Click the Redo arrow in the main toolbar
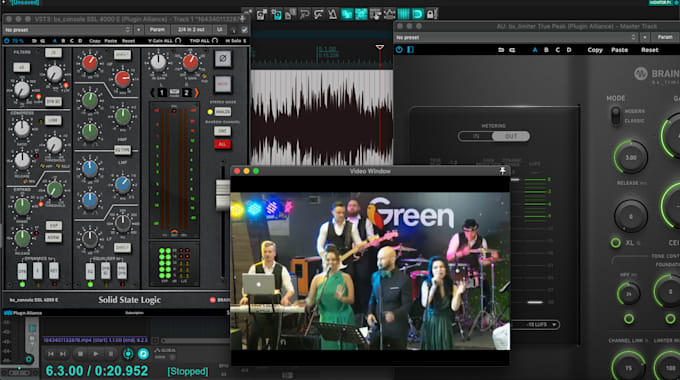Image resolution: width=680 pixels, height=380 pixels. click(x=318, y=14)
